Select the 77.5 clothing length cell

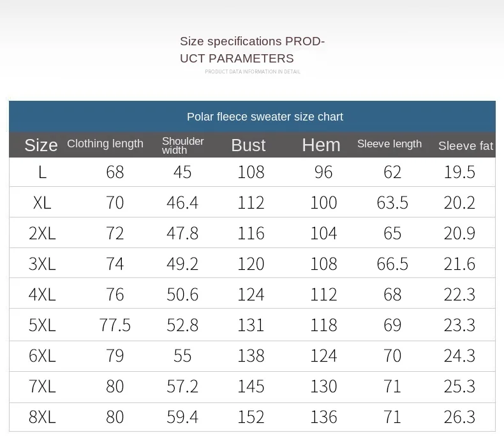coord(115,325)
